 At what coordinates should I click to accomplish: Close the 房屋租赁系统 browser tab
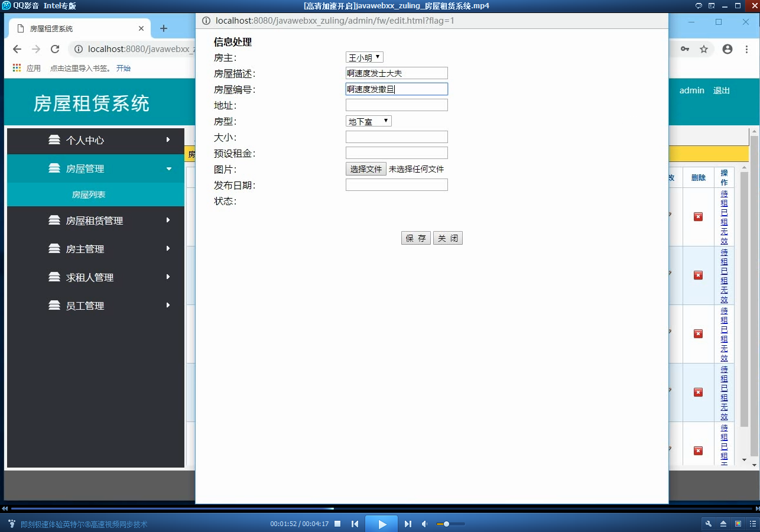[141, 28]
